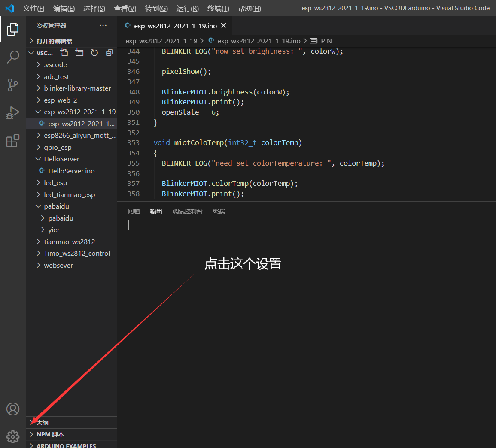Open the 运行(R) menu
496x448 pixels.
coord(188,9)
